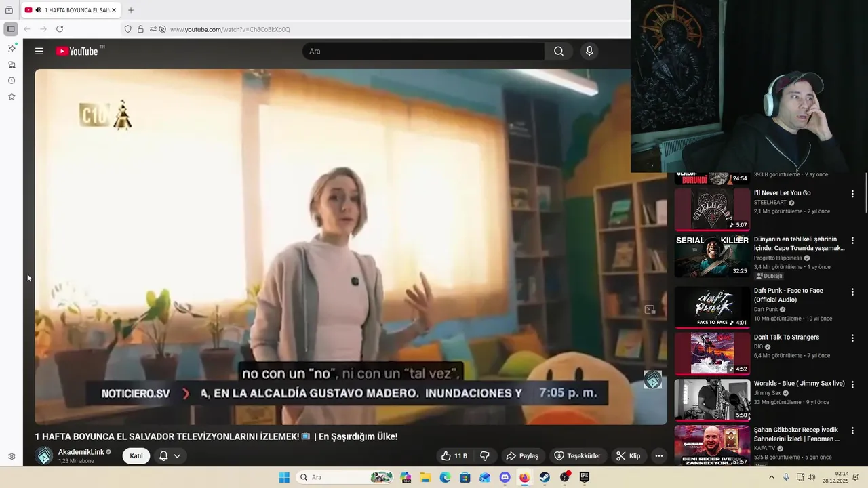Image resolution: width=868 pixels, height=488 pixels.
Task: Open synced tabs sidebar icon
Action: (12, 65)
